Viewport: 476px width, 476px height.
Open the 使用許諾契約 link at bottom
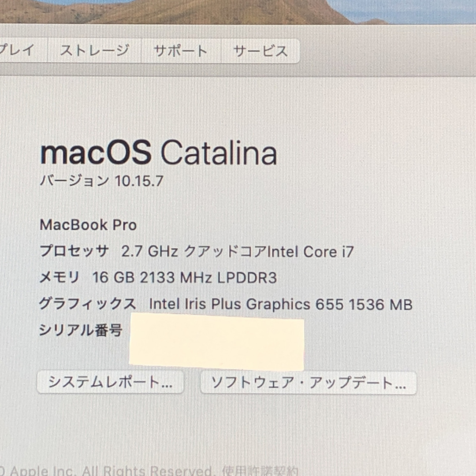coord(260,471)
